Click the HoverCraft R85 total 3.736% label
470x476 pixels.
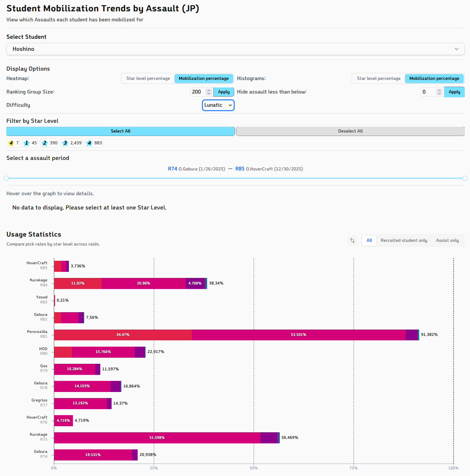click(x=78, y=266)
